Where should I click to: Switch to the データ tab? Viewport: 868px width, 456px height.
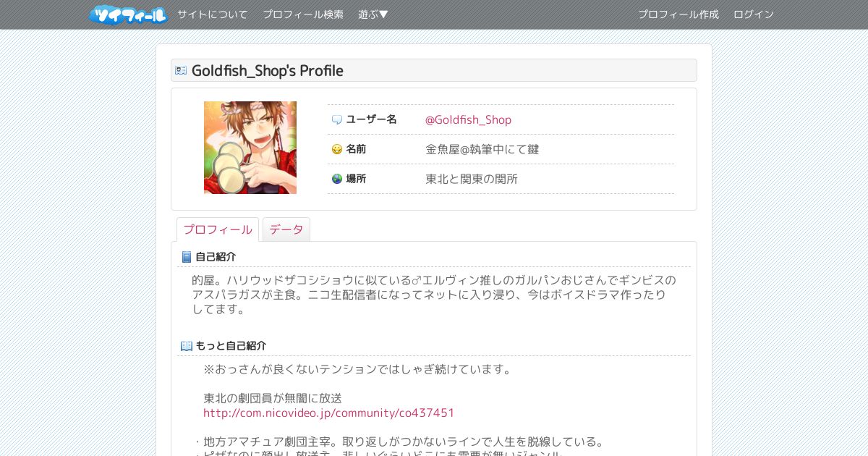coord(286,229)
